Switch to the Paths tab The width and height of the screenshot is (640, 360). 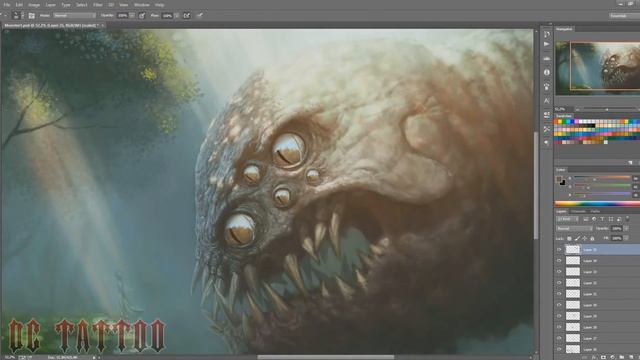[x=595, y=211]
